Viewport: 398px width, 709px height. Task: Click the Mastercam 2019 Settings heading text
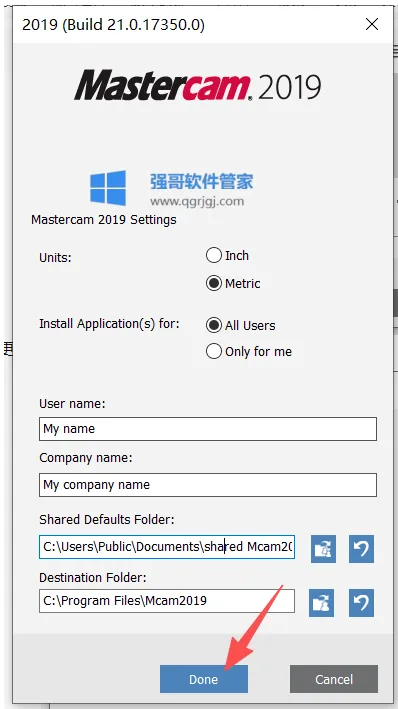(x=104, y=220)
